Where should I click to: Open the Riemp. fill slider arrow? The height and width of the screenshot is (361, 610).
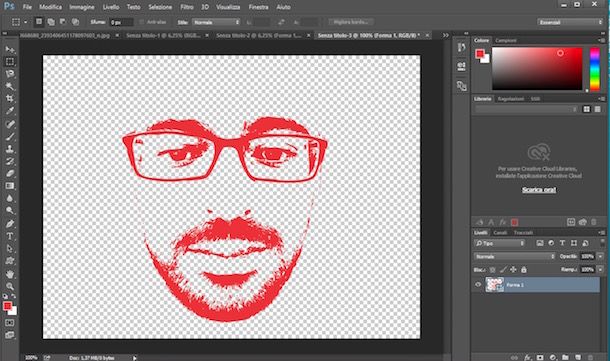click(x=600, y=269)
